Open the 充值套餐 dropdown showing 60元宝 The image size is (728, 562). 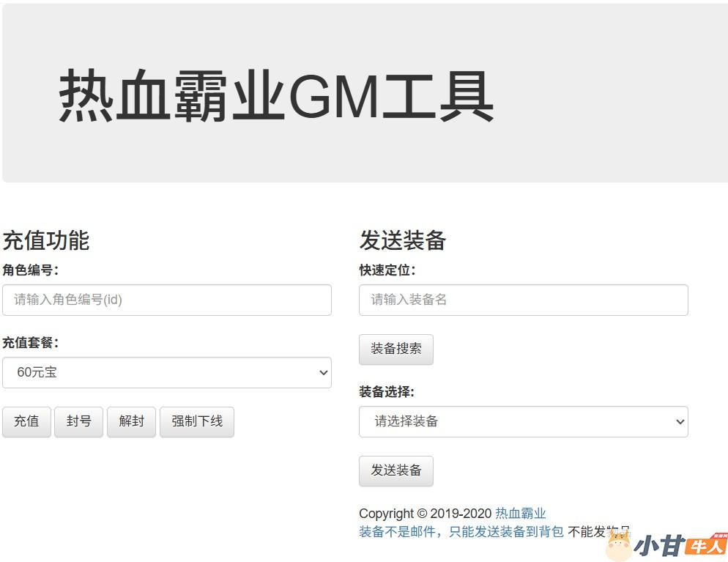(167, 372)
